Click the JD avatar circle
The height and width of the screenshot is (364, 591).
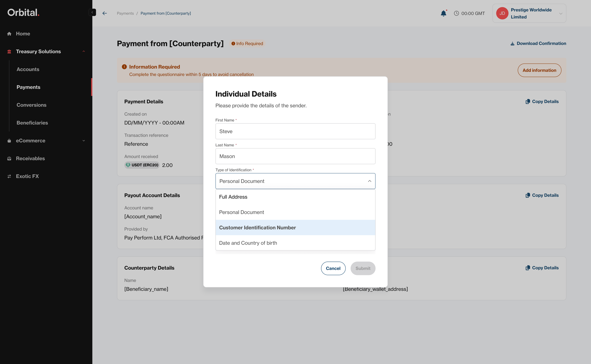[x=502, y=13]
